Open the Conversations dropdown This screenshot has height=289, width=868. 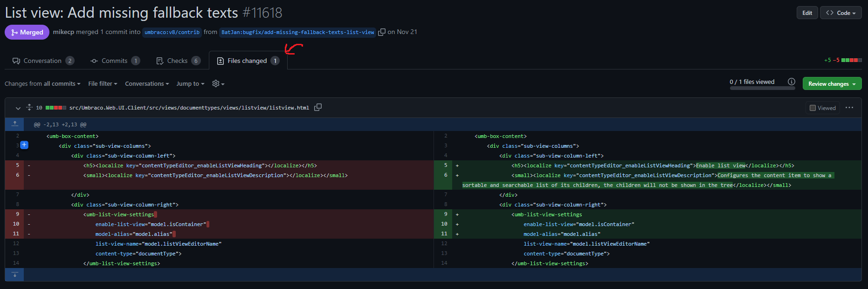click(147, 83)
